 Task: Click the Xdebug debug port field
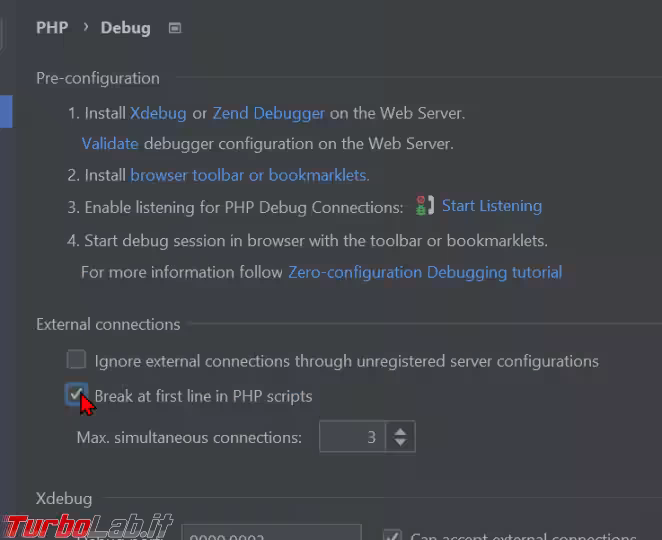pyautogui.click(x=271, y=532)
